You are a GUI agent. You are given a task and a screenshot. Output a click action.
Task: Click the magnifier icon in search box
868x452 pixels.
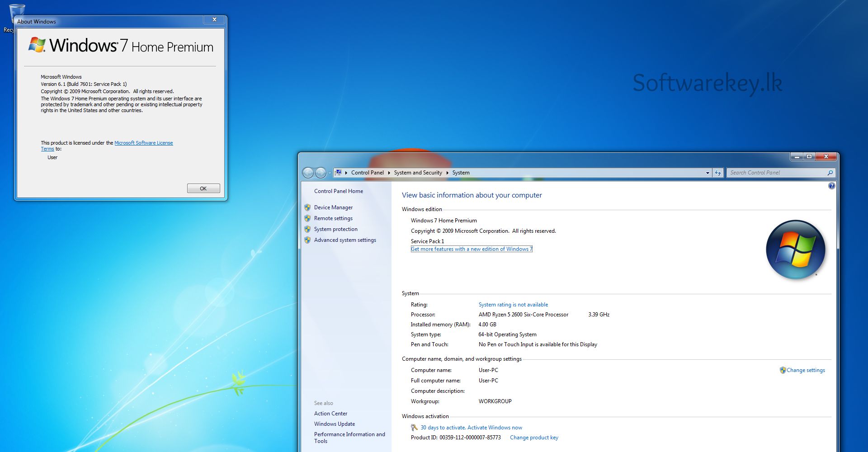[x=830, y=173]
